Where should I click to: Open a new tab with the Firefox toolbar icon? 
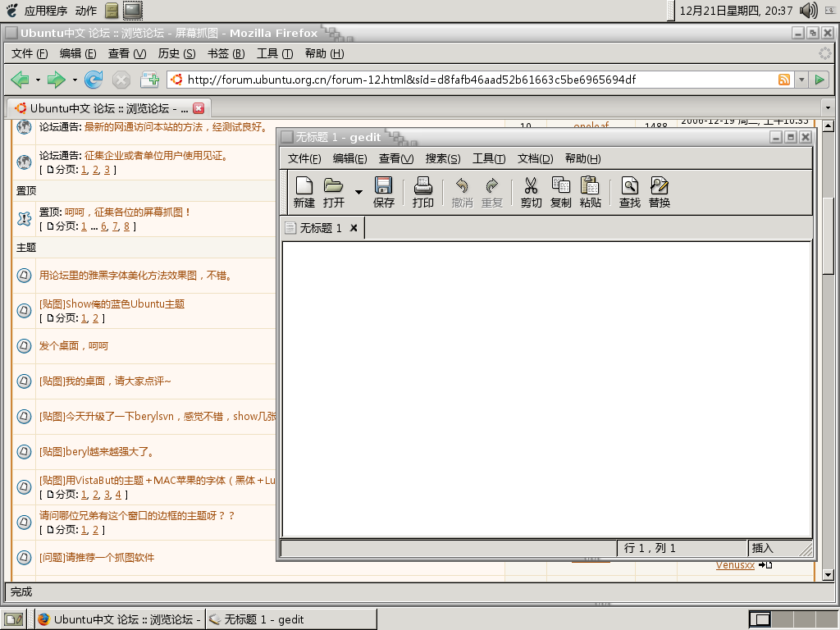150,80
